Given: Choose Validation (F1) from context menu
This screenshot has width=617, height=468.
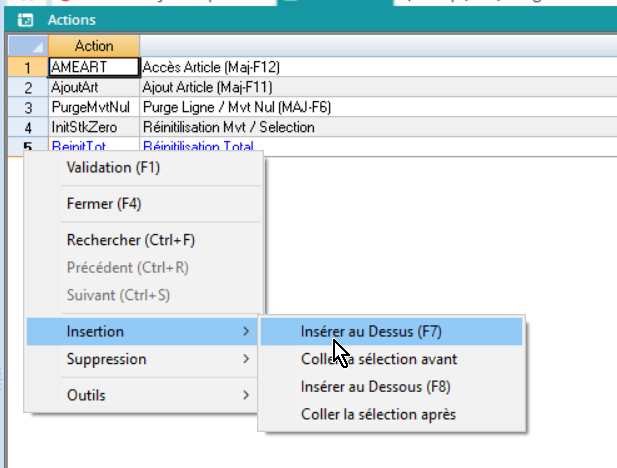Looking at the screenshot, I should (x=113, y=168).
